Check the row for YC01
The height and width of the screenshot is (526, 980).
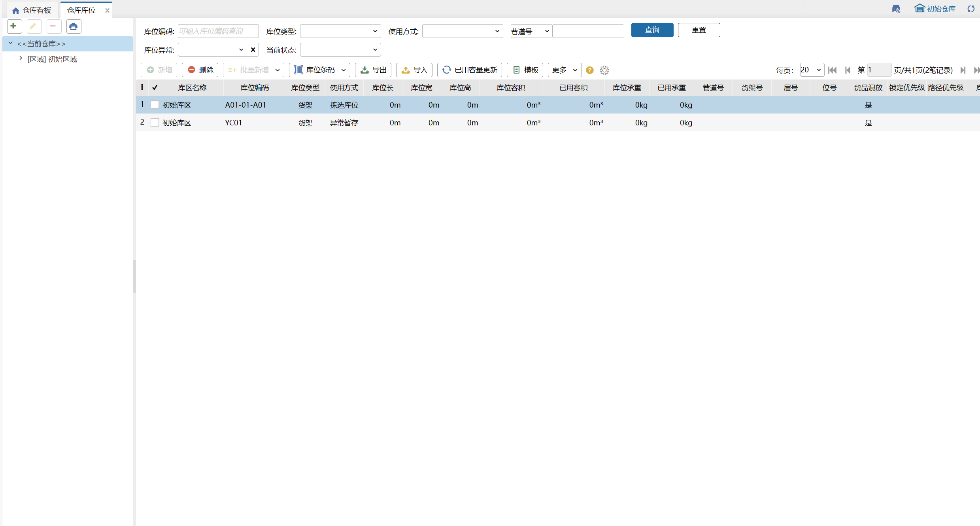pos(155,123)
